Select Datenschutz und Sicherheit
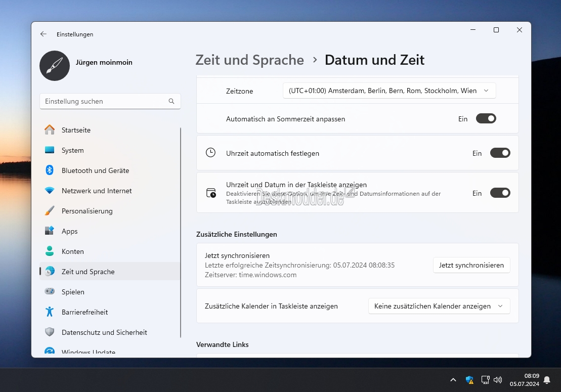Image resolution: width=561 pixels, height=392 pixels. coord(104,333)
